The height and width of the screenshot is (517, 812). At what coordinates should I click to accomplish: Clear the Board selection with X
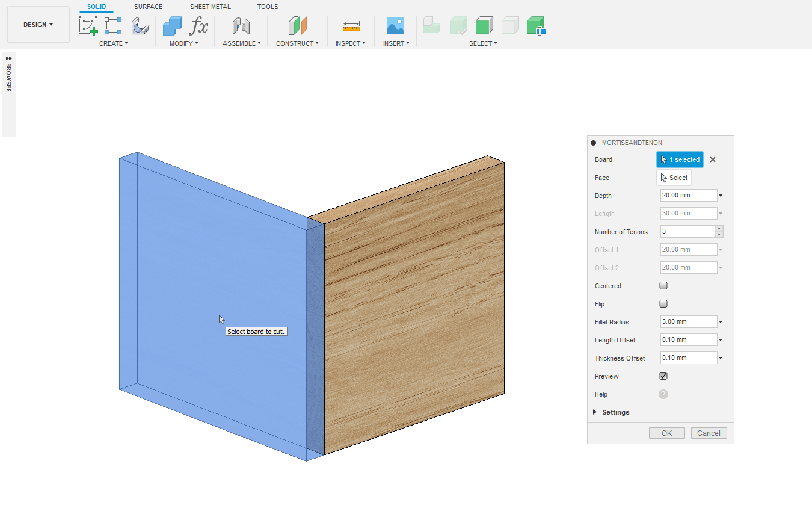coord(713,159)
